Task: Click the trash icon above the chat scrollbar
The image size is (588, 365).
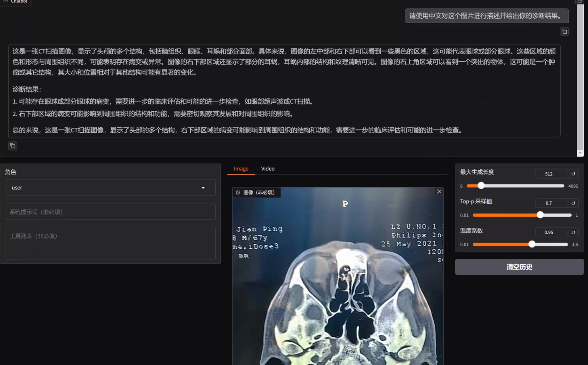Action: 579,1
